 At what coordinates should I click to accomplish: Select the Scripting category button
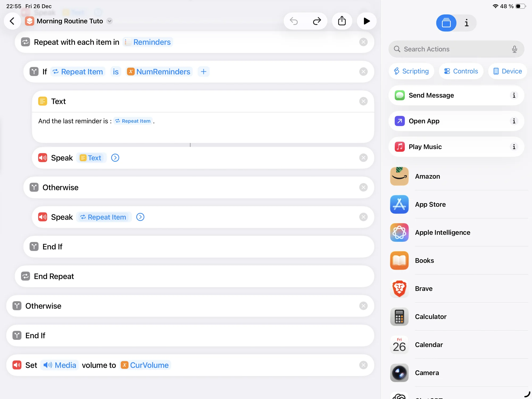pos(411,71)
